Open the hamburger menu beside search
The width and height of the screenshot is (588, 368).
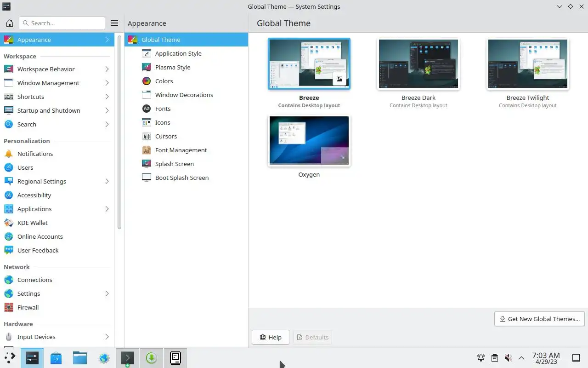tap(114, 23)
